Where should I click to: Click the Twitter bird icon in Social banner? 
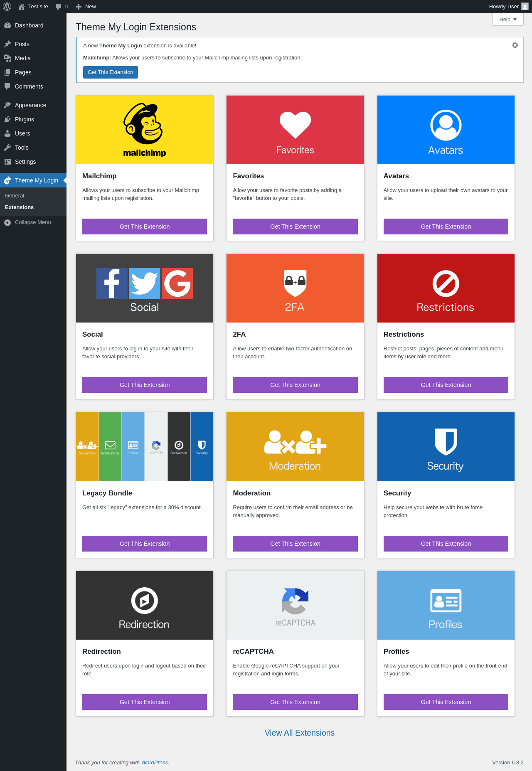145,283
